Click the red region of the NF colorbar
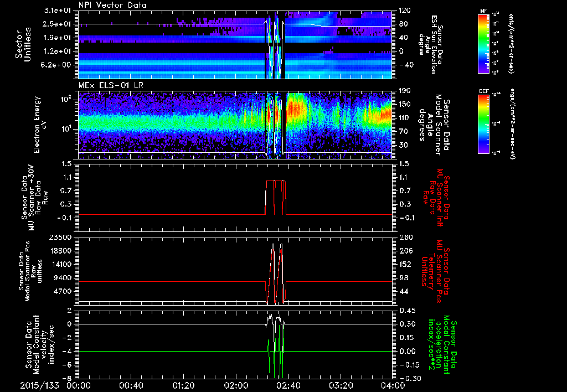The width and height of the screenshot is (567, 392). [x=483, y=17]
